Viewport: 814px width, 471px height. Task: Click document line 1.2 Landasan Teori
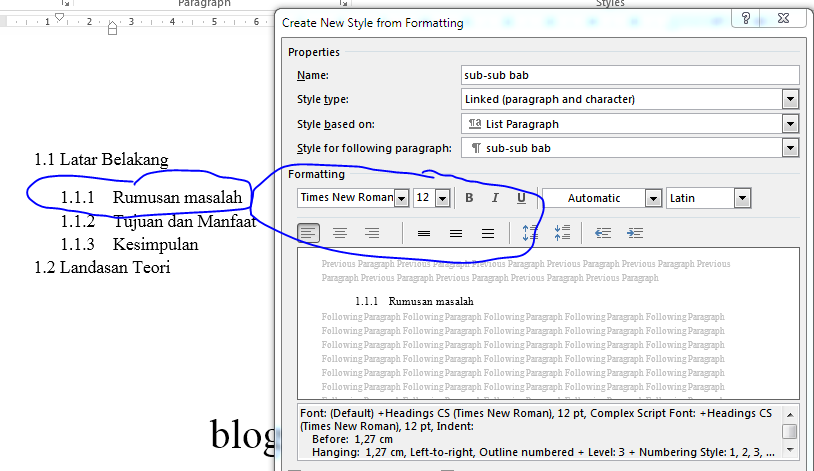(102, 267)
